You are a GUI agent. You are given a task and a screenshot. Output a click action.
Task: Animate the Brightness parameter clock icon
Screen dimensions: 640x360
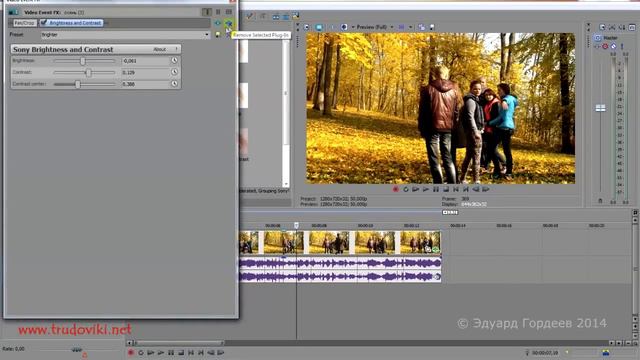click(x=174, y=60)
